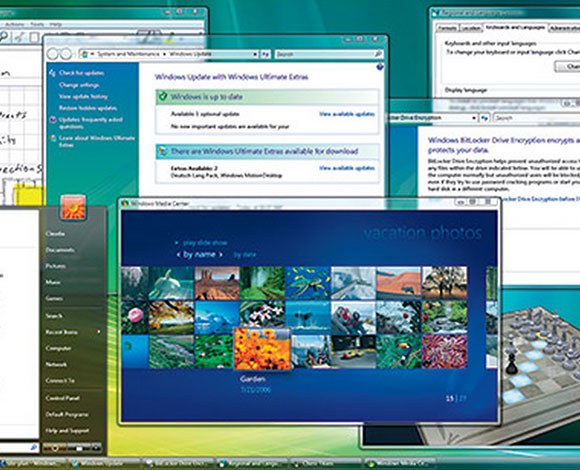Click Restore hidden updates
The height and width of the screenshot is (470, 580).
pyautogui.click(x=88, y=108)
